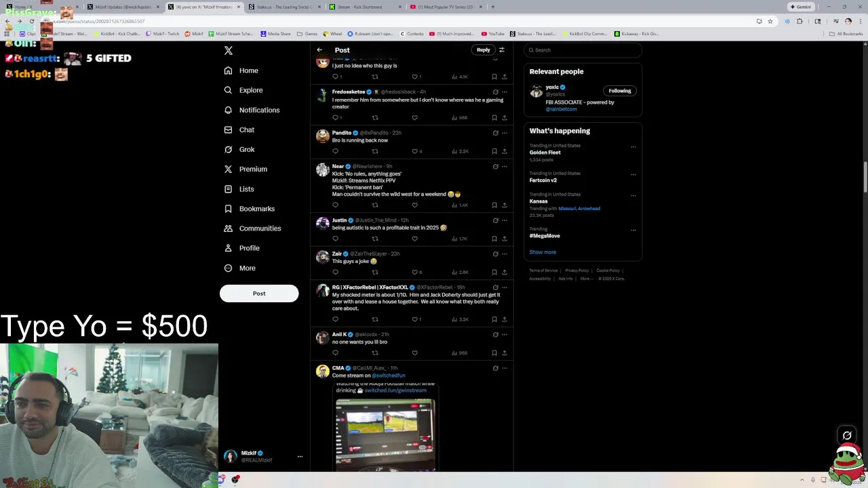
Task: Open Bookmarks in the sidebar
Action: [x=250, y=209]
